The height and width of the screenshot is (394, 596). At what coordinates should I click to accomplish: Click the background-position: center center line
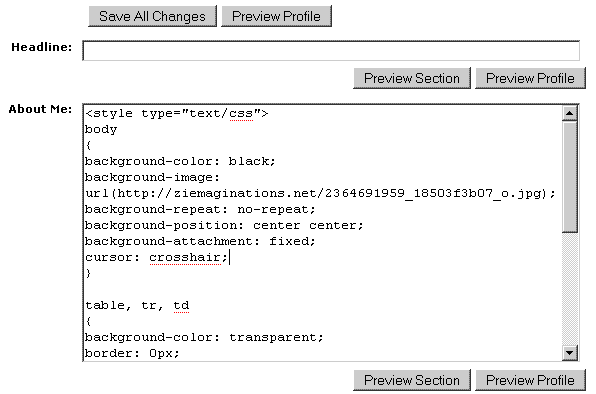click(224, 225)
